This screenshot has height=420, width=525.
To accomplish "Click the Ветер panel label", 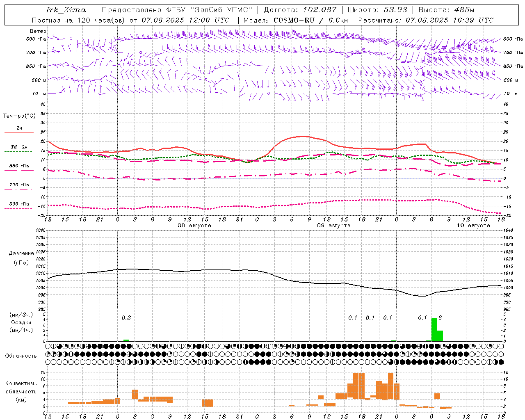I will tap(38, 31).
